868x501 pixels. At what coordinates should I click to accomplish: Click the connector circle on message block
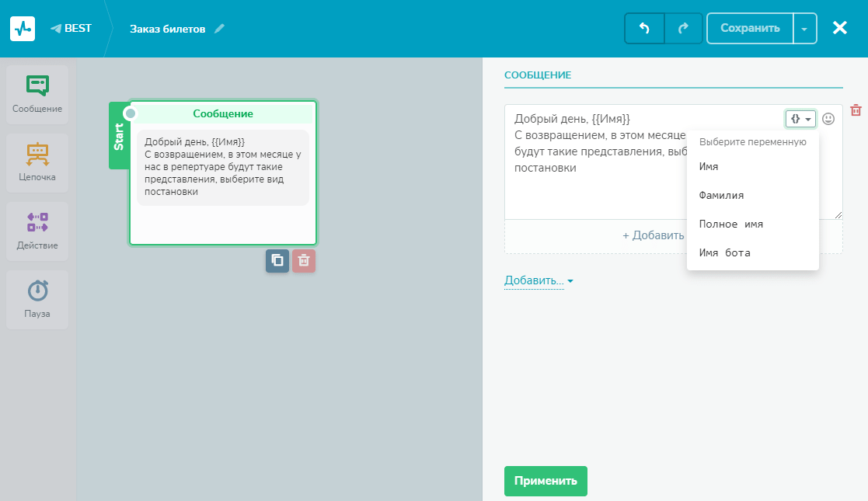[131, 113]
